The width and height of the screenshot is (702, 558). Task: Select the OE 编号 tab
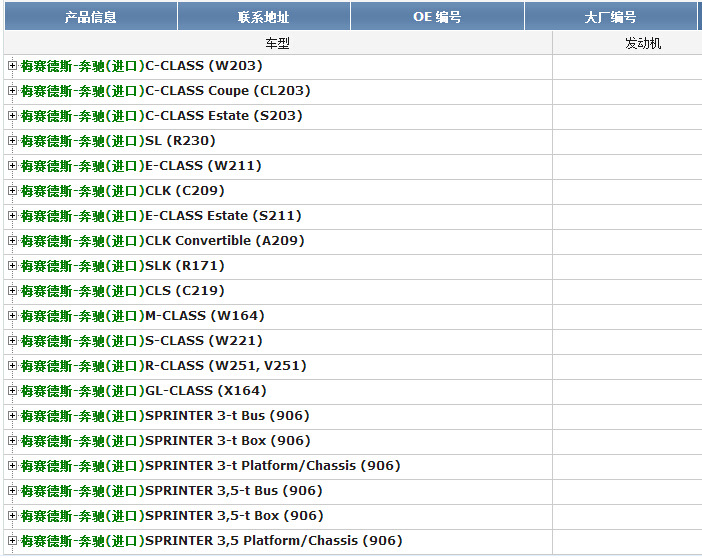[x=437, y=17]
